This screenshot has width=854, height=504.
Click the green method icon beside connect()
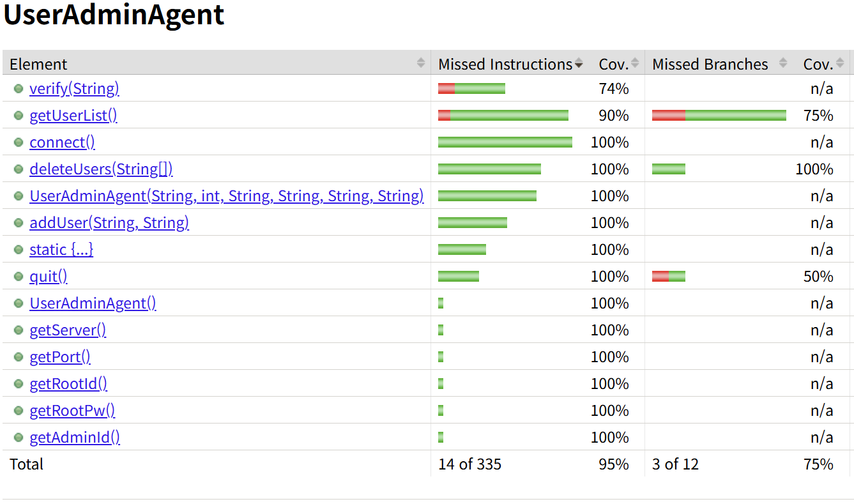19,142
